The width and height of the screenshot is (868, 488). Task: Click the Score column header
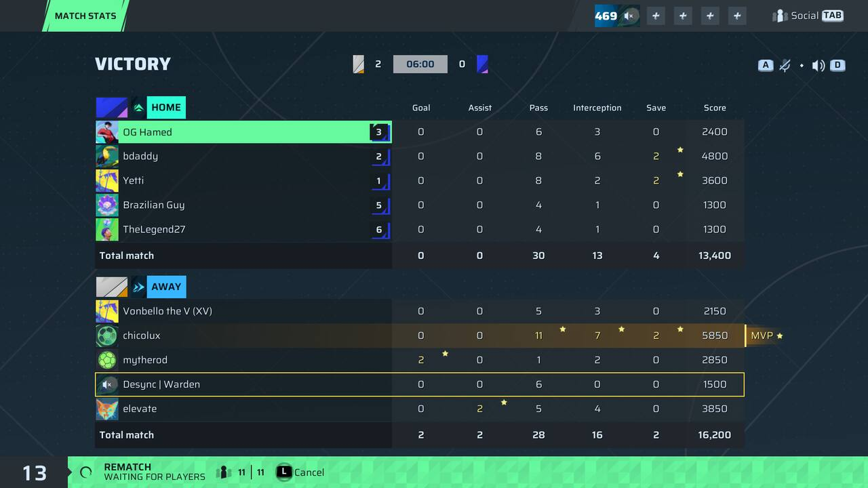click(715, 108)
